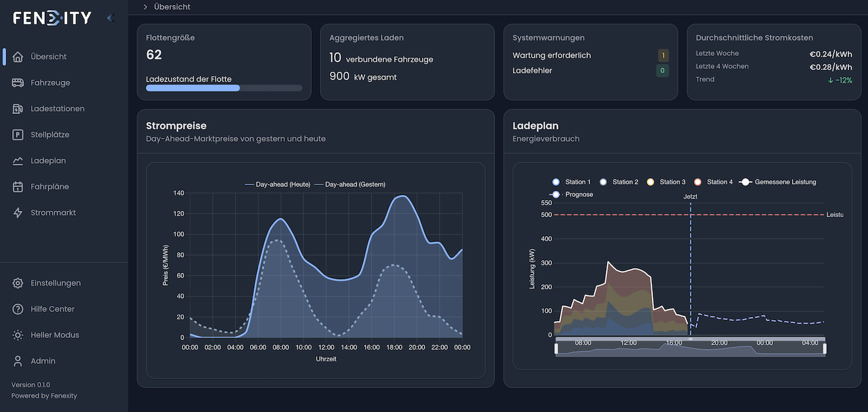Open Ladeplan using its chart icon

pos(17,160)
